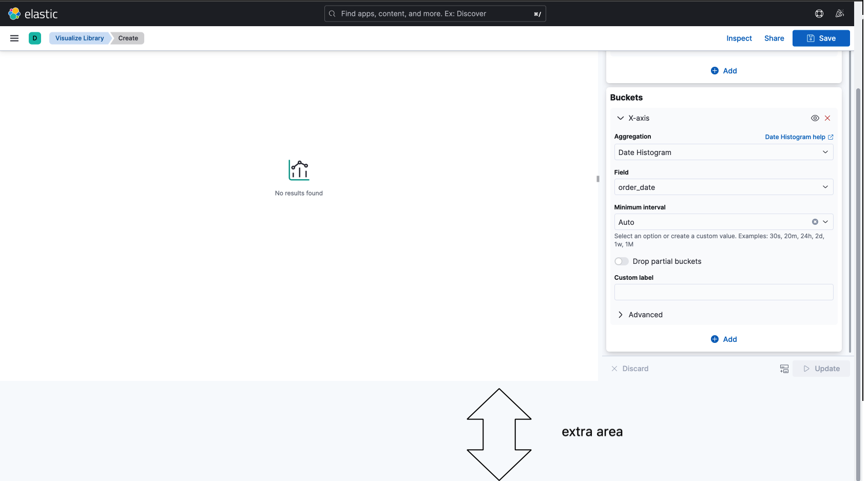Click the search magnifier icon

click(332, 14)
